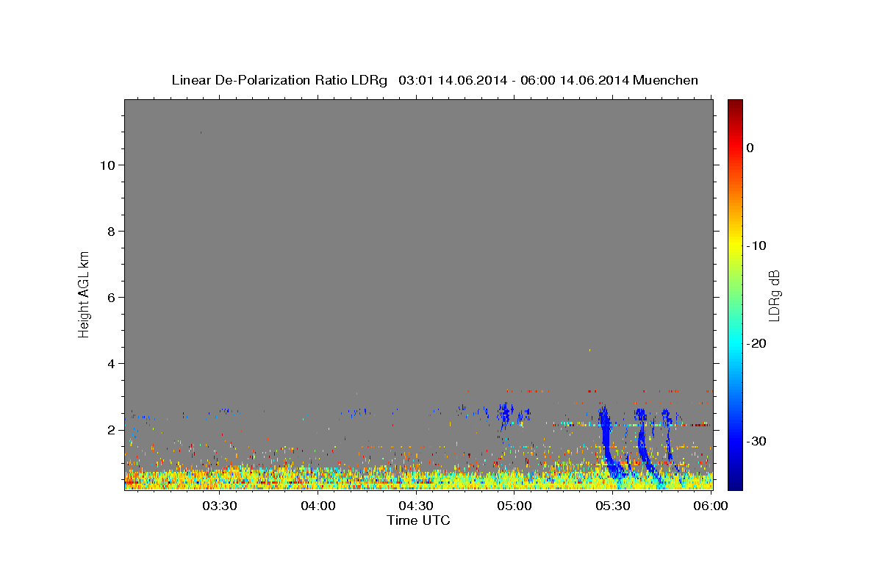Click the 'Time UTC' axis label
882x588 pixels.
click(418, 520)
